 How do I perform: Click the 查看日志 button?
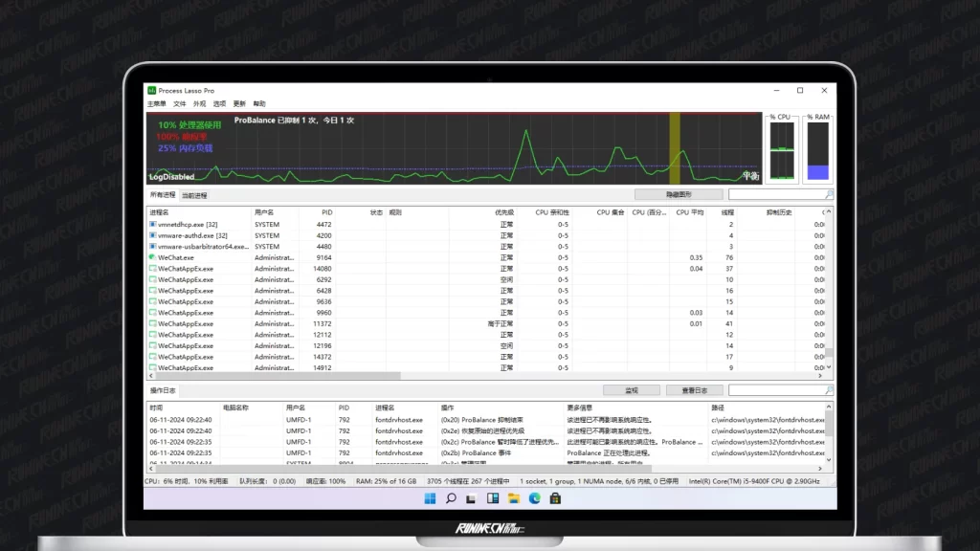tap(694, 390)
